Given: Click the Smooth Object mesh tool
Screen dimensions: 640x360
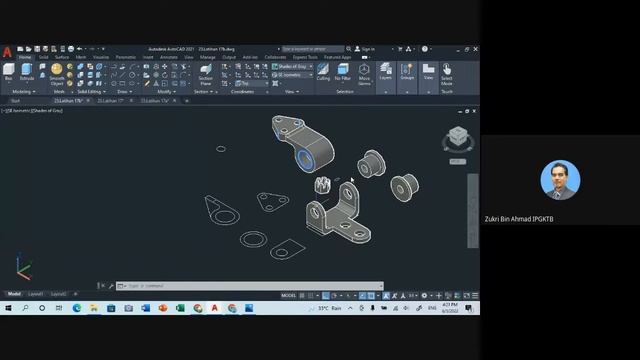Looking at the screenshot, I should (x=57, y=74).
